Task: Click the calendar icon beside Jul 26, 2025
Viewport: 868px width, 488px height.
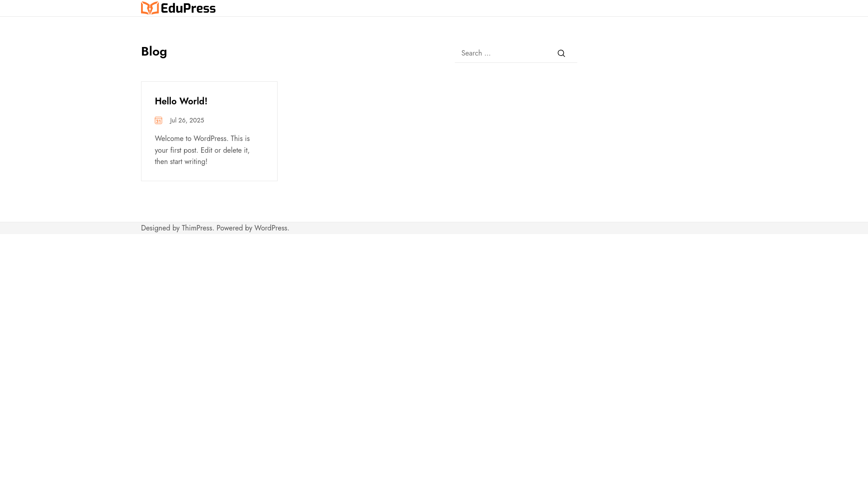Action: (x=158, y=120)
